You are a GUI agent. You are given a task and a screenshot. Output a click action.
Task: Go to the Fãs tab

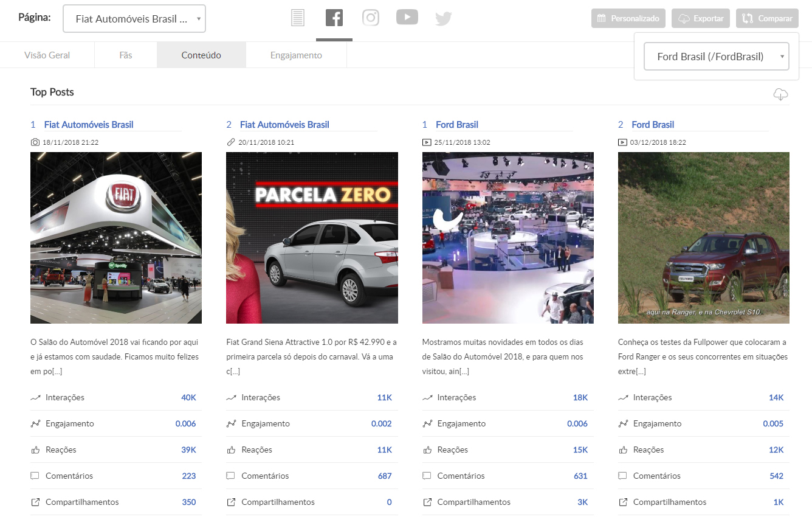(x=125, y=55)
